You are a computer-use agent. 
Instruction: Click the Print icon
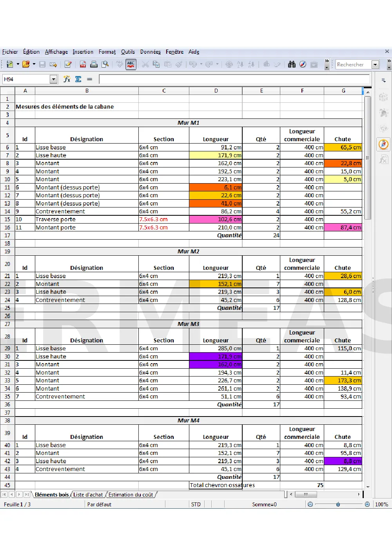(94, 64)
